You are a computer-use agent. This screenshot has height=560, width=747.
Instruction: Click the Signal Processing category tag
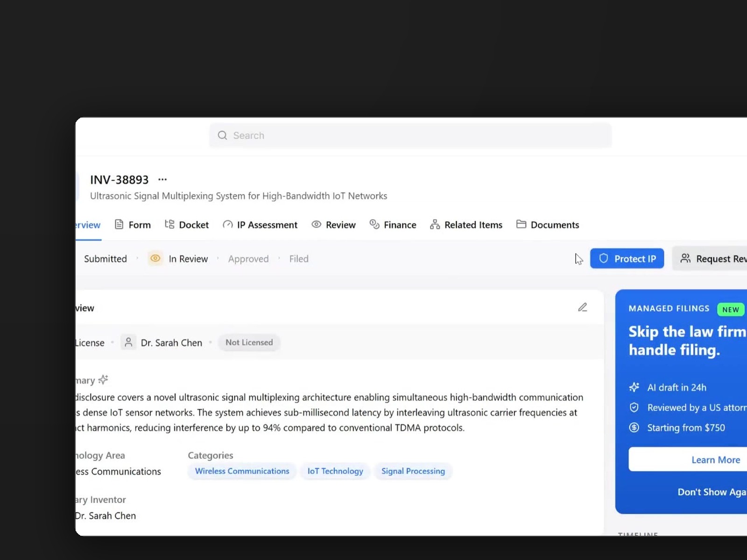click(413, 471)
